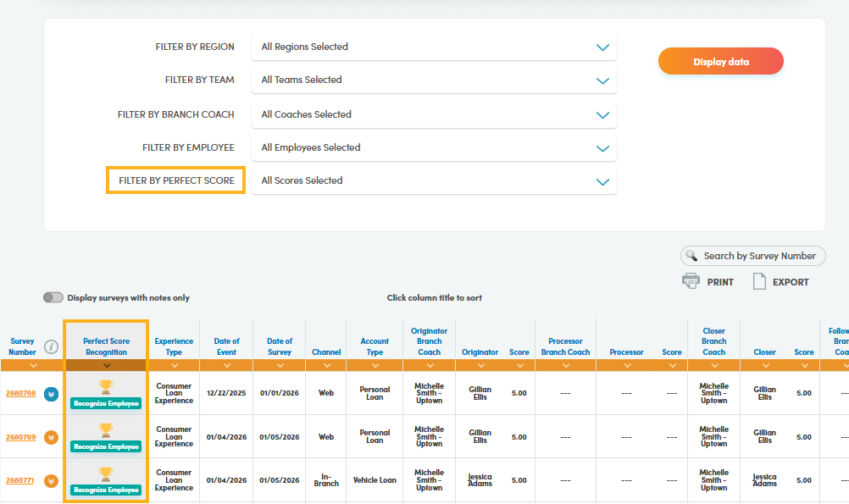Sort by Experience Type column header

pos(174,346)
